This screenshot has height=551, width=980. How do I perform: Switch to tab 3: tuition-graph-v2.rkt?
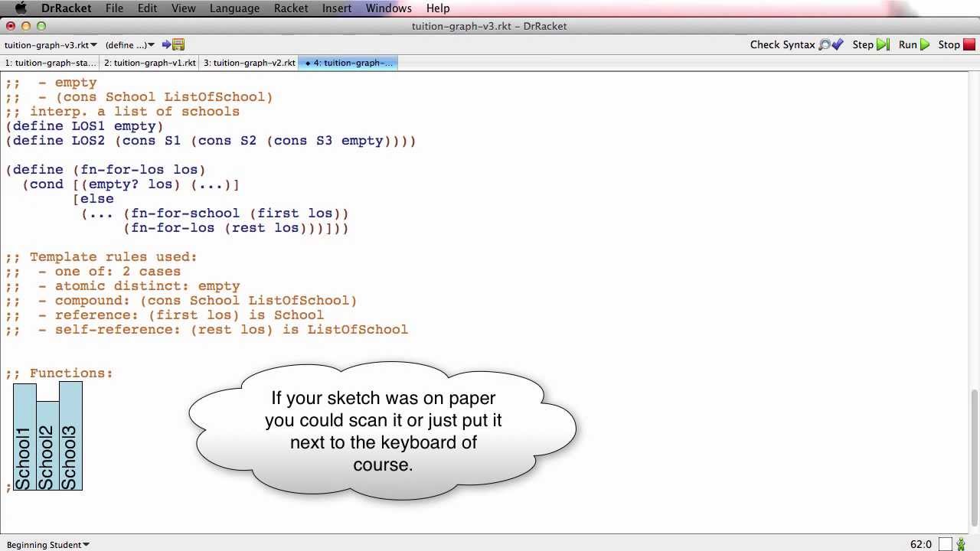tap(249, 63)
